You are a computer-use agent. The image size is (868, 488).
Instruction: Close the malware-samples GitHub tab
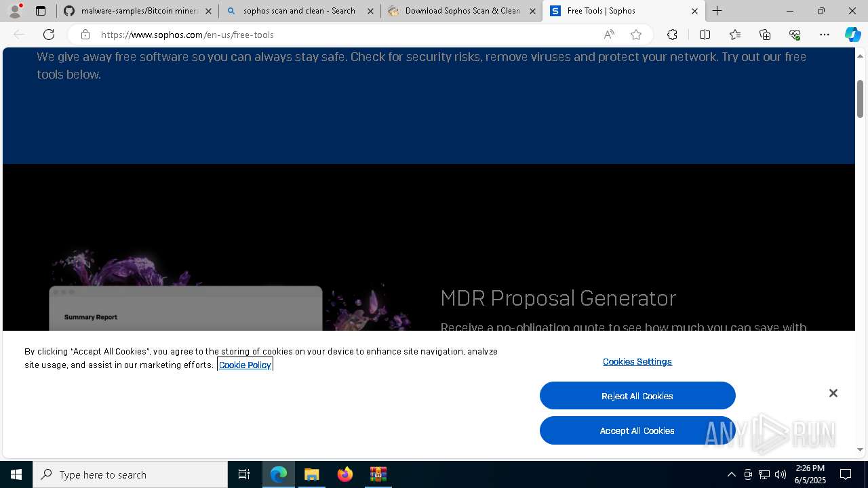pos(208,11)
